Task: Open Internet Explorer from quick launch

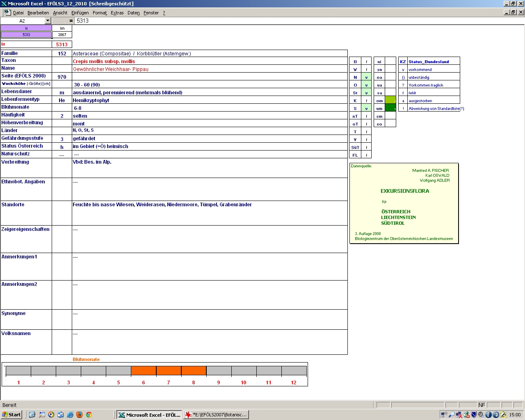Action: click(70, 415)
